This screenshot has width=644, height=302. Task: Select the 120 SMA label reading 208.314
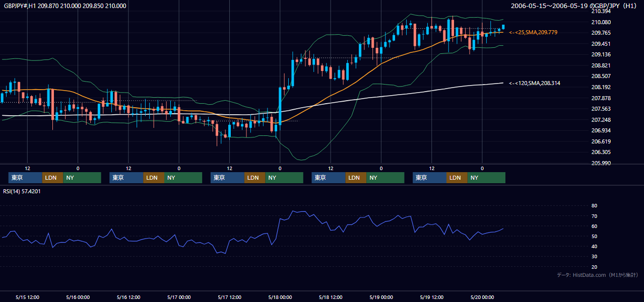click(x=534, y=83)
